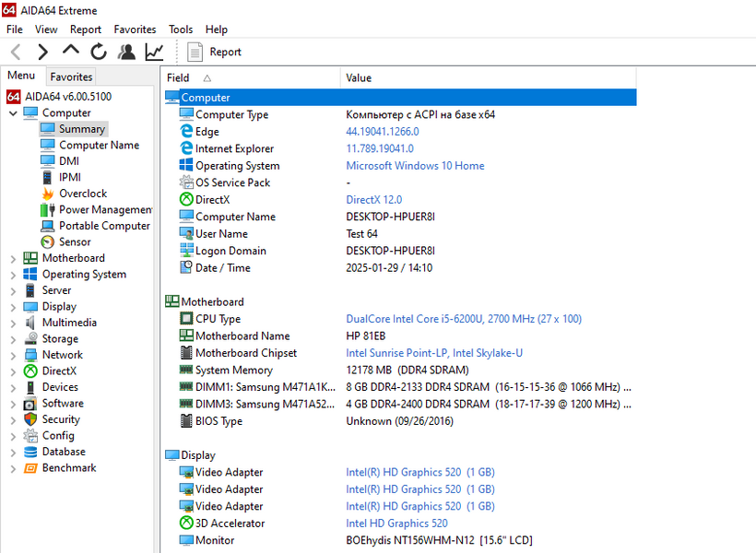Click the Value column header

tap(489, 77)
